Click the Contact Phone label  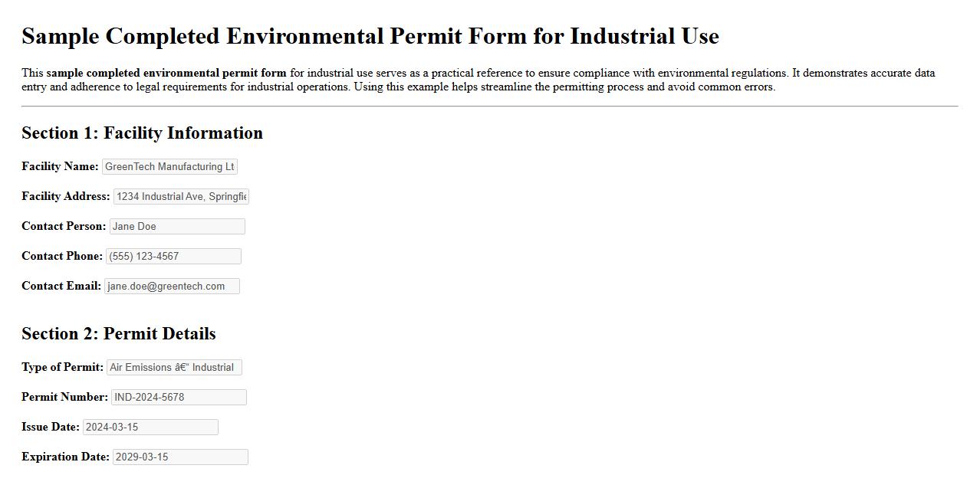tap(61, 255)
